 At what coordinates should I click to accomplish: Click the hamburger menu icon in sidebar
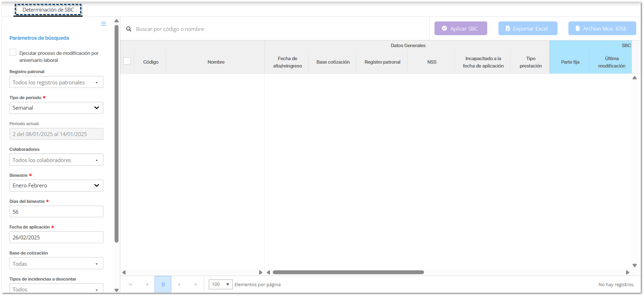click(x=103, y=24)
